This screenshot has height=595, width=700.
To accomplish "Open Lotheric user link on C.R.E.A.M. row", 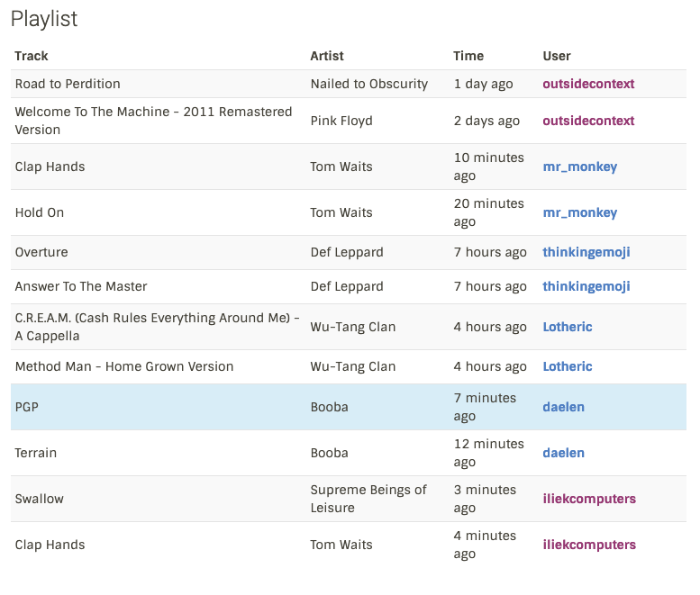I will pyautogui.click(x=568, y=327).
